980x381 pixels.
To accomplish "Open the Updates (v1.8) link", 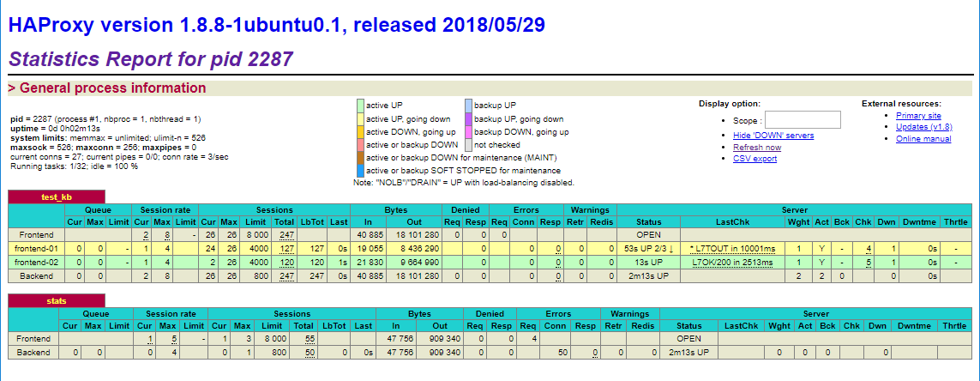I will click(x=922, y=127).
